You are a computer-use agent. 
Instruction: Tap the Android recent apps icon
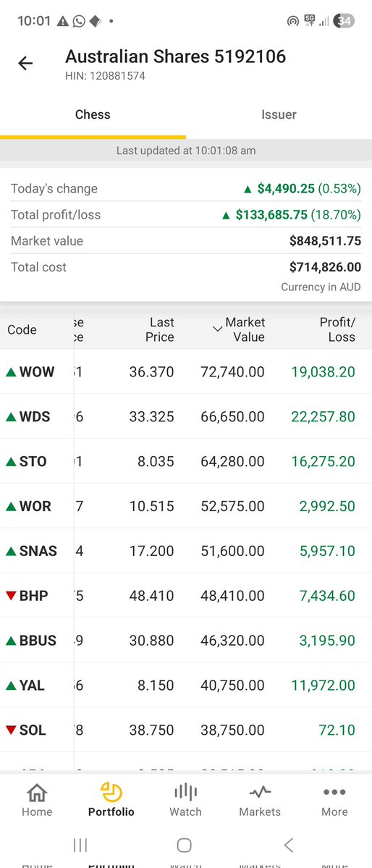(80, 845)
